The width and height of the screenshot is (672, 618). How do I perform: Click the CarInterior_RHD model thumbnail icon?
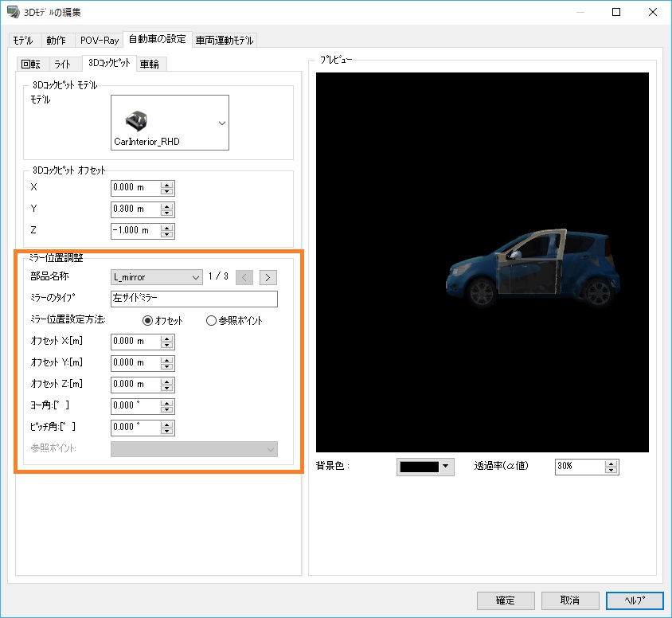(x=138, y=120)
